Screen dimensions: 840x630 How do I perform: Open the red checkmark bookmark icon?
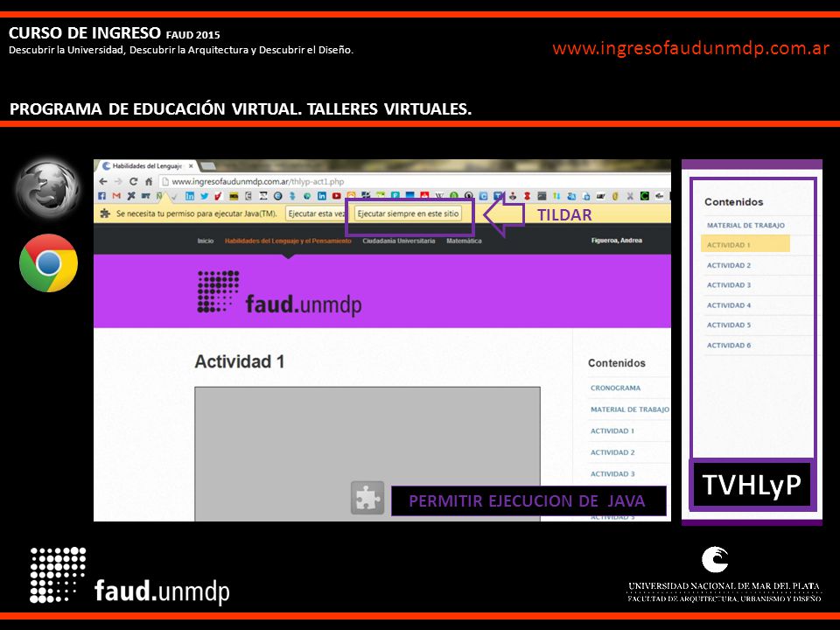(218, 196)
